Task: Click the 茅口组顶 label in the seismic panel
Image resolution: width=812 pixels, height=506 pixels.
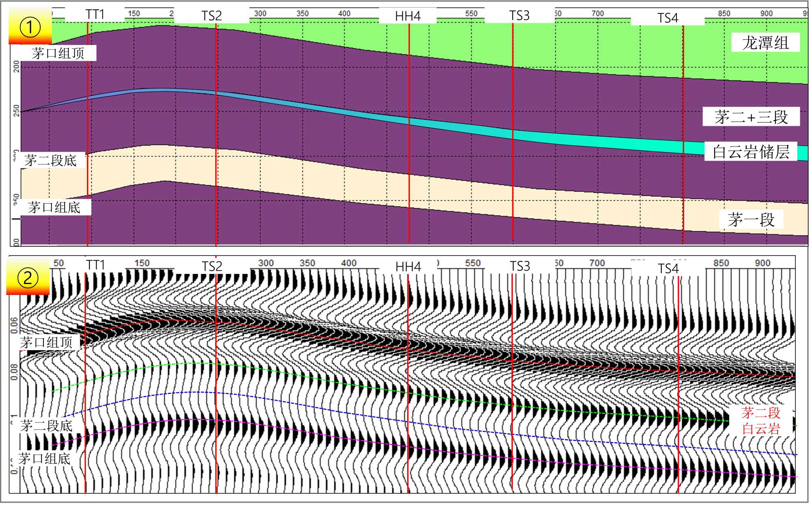Action: pyautogui.click(x=46, y=342)
